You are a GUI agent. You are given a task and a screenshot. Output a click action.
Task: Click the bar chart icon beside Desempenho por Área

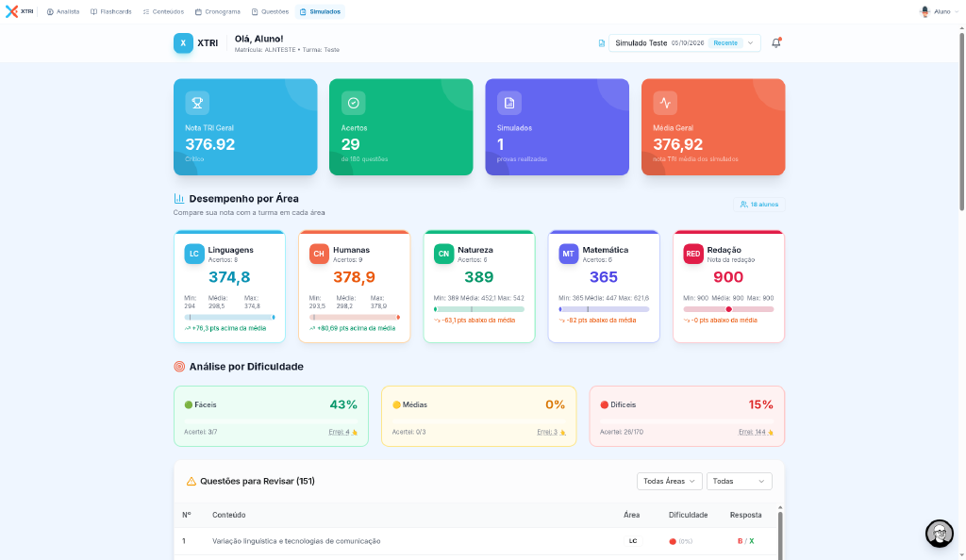point(178,199)
